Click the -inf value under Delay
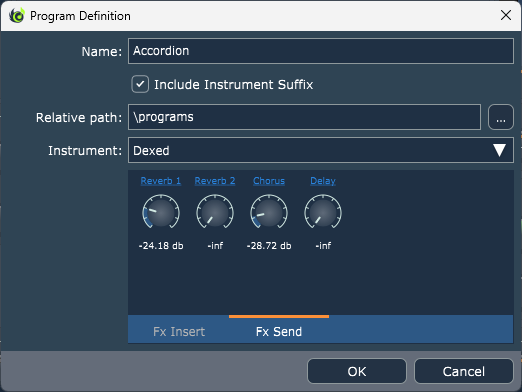 (323, 246)
